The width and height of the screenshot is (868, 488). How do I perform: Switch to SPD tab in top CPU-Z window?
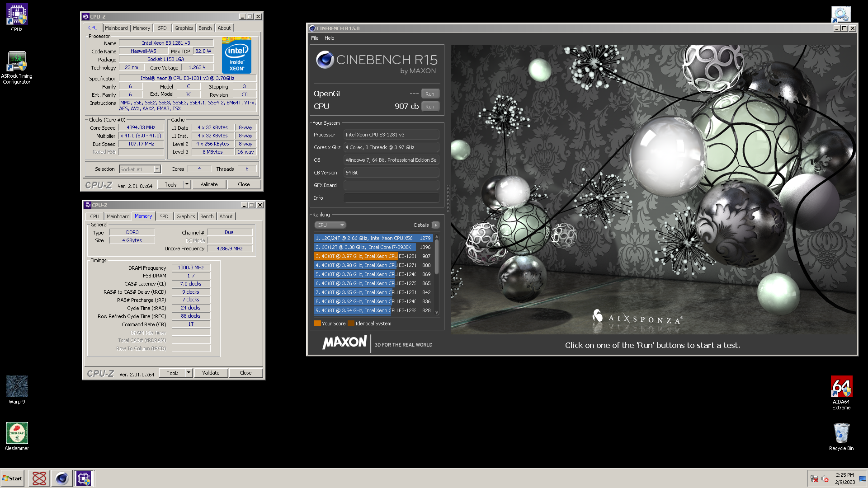click(162, 28)
